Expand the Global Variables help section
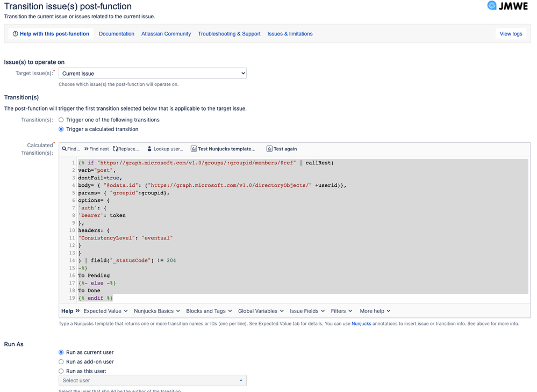Image resolution: width=537 pixels, height=392 pixels. (x=261, y=311)
